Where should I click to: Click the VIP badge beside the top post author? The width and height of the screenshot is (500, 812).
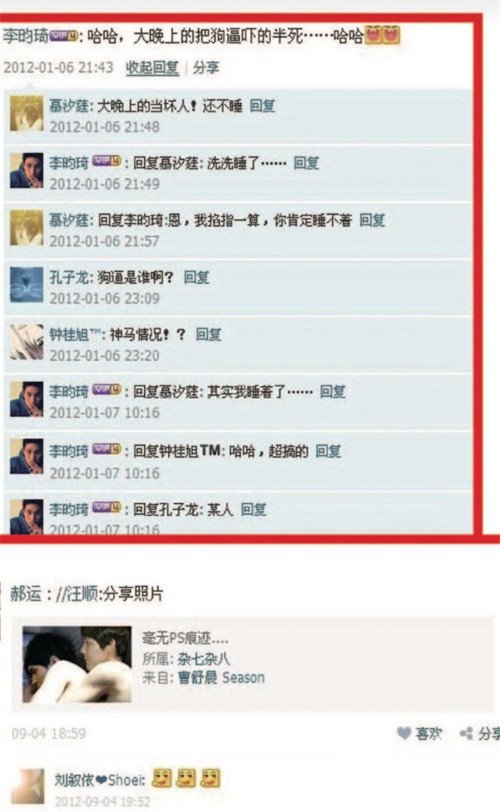[63, 36]
